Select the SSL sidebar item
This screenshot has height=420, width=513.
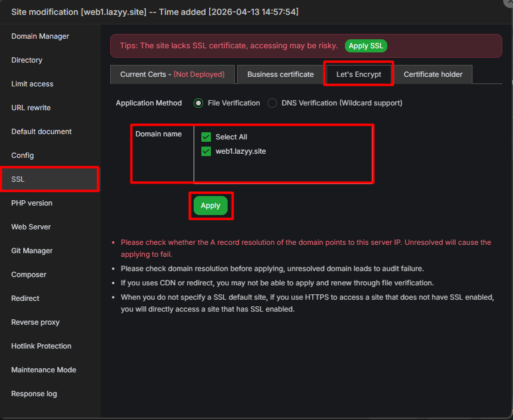click(18, 179)
